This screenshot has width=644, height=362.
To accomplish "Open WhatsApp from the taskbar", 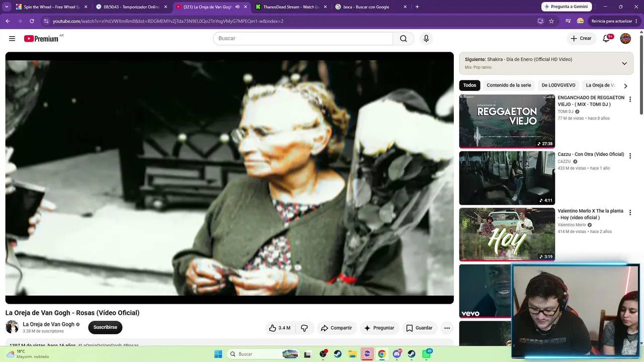I will point(426,354).
